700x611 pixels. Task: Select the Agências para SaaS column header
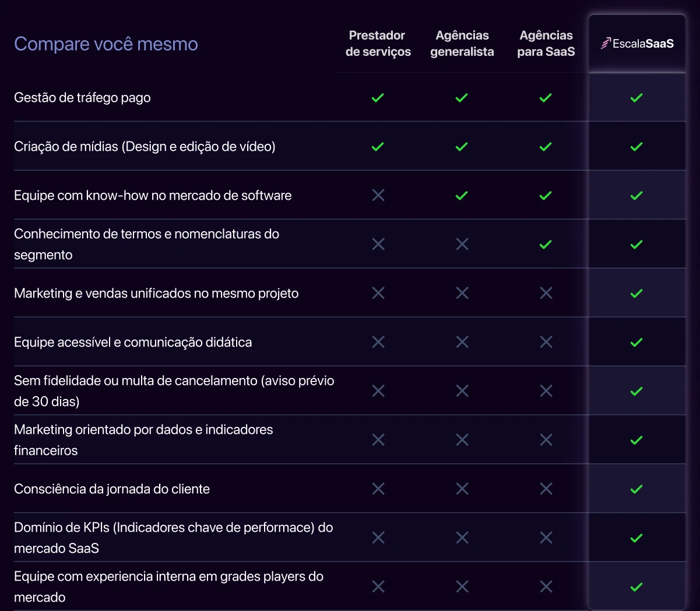(546, 44)
